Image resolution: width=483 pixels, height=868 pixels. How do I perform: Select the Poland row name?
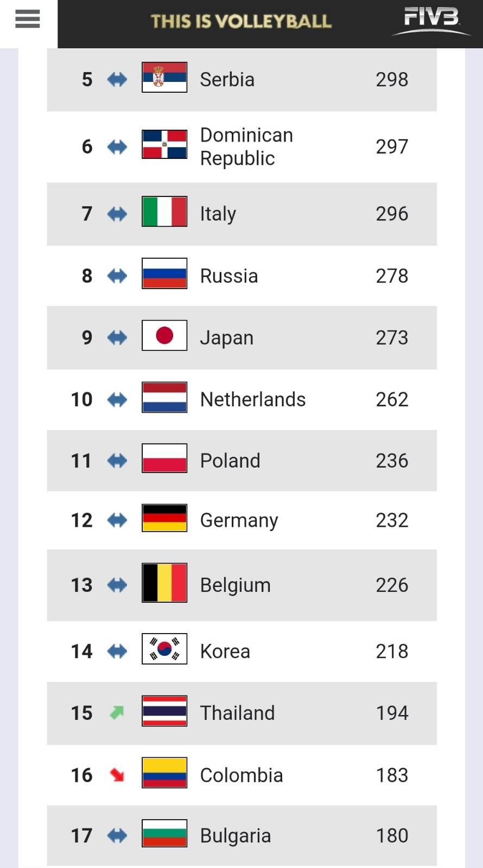click(x=230, y=461)
